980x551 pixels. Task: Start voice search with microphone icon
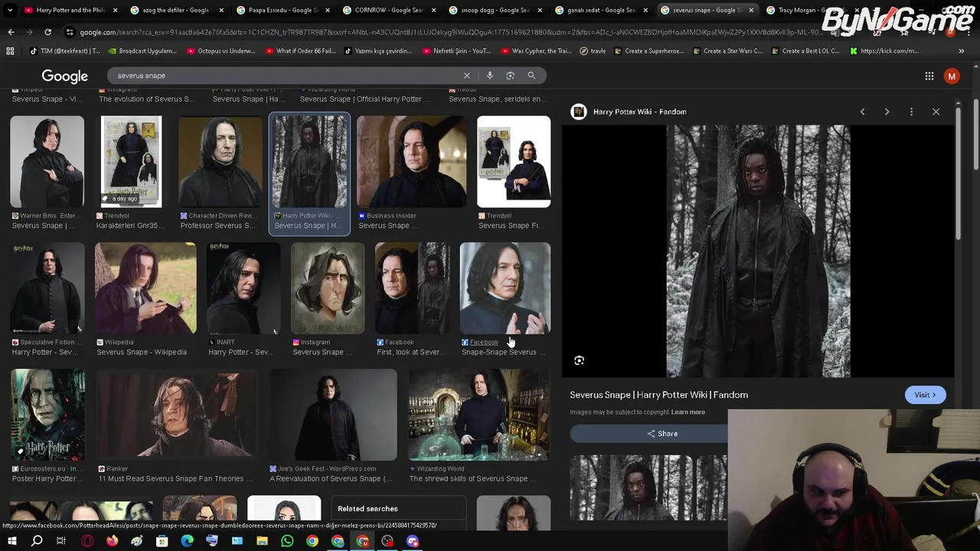click(490, 76)
